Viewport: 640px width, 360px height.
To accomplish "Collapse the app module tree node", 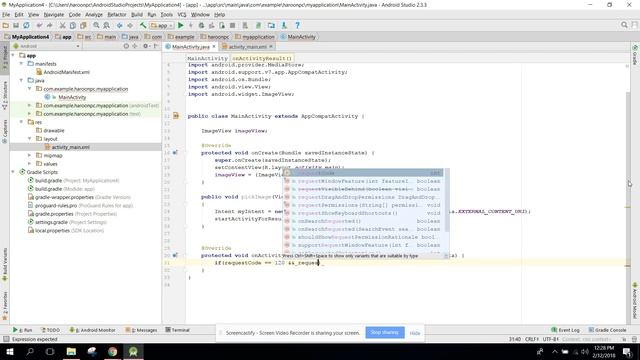I will pyautogui.click(x=13, y=56).
